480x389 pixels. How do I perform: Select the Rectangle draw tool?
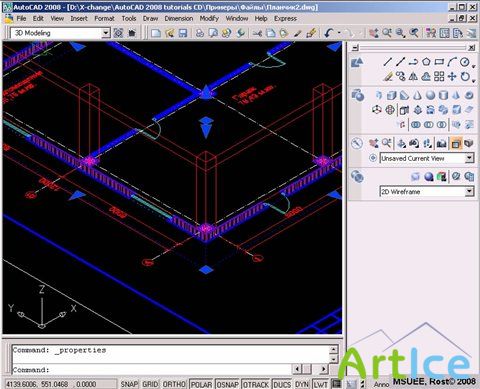pos(439,62)
